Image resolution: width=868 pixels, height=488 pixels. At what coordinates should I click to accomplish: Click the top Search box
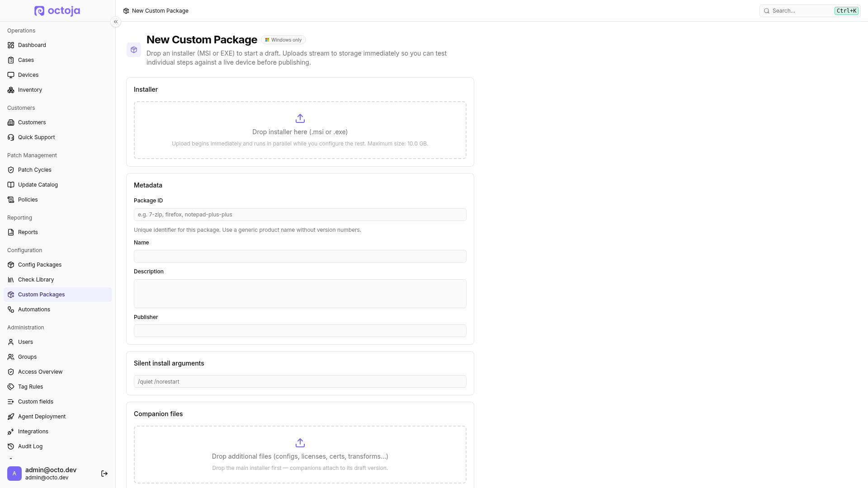pos(810,11)
